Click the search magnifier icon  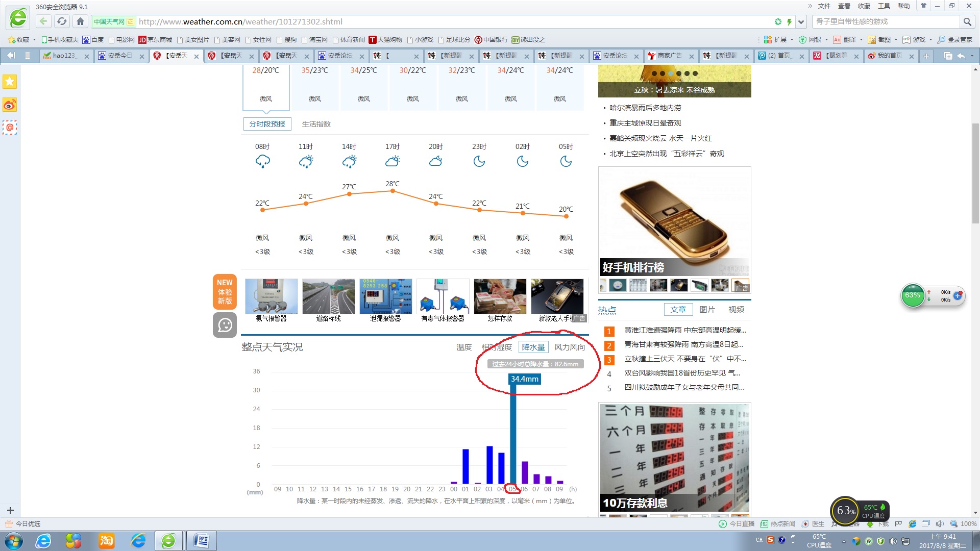tap(967, 21)
